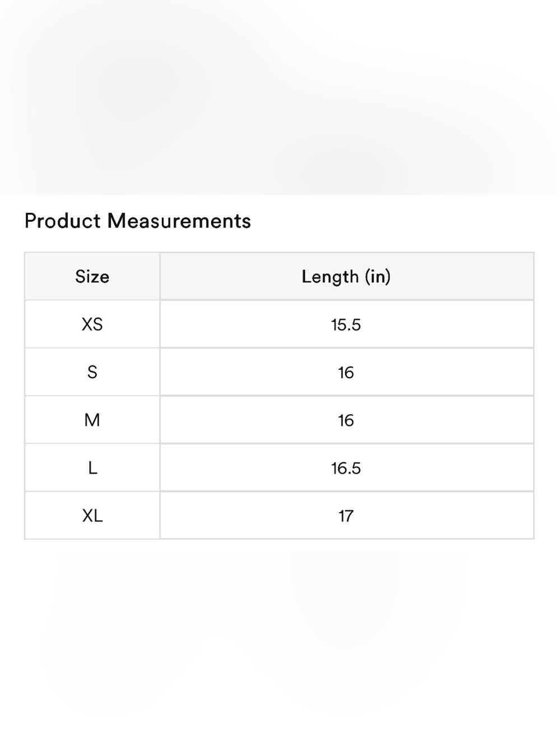Select the L size cell
560x747 pixels.
(x=92, y=468)
